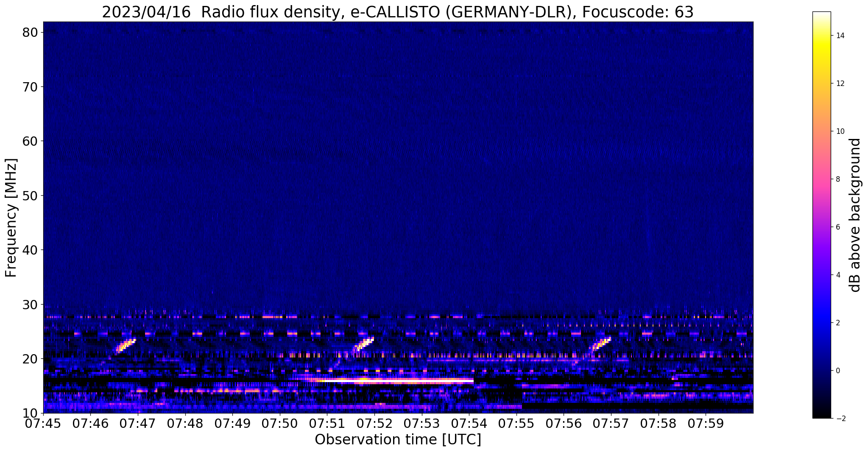Click the 30 MHz frequency tick label
The image size is (868, 452).
pyautogui.click(x=31, y=305)
